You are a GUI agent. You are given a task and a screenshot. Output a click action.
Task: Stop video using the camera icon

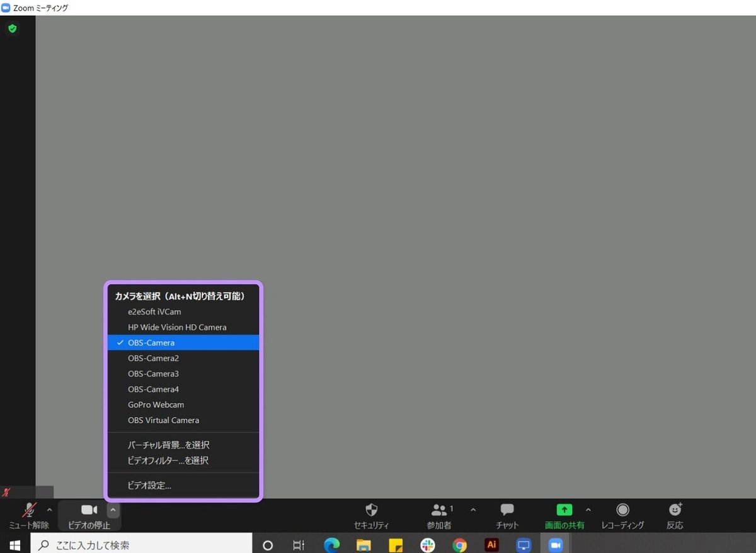[x=89, y=509]
